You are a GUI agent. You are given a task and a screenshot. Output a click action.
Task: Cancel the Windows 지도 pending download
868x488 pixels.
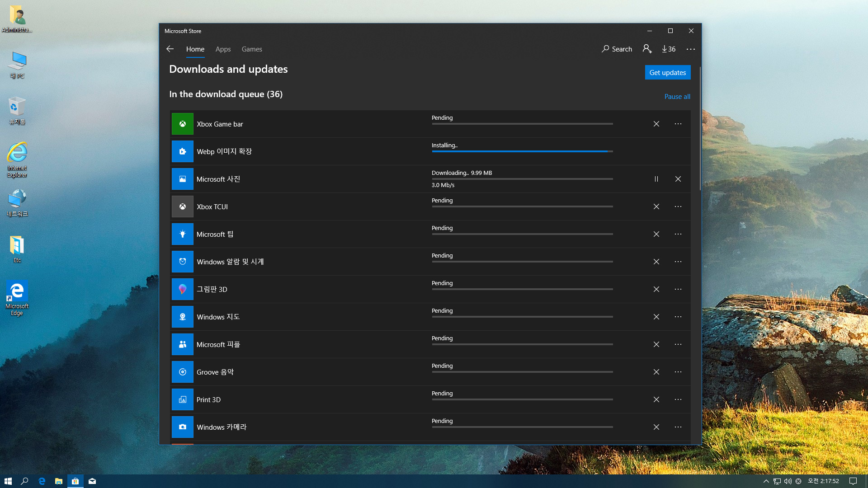656,317
